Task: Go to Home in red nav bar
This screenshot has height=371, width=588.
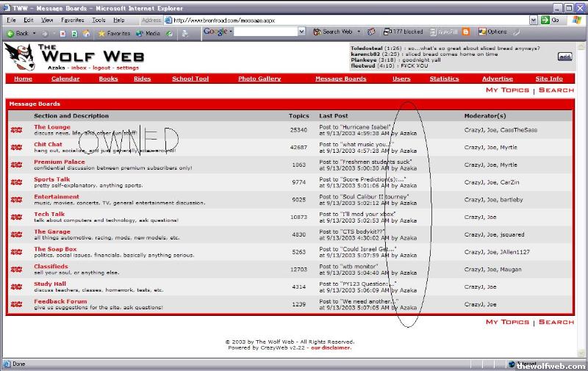Action: (23, 79)
